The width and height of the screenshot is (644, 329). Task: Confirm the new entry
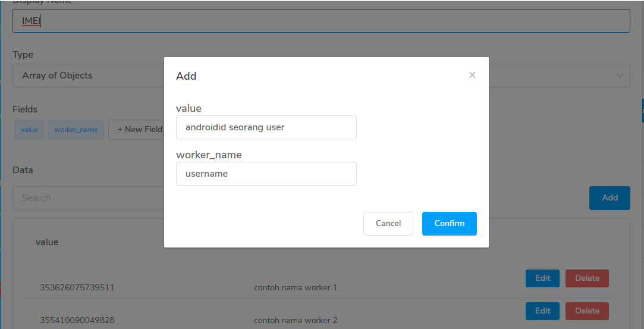coord(449,223)
